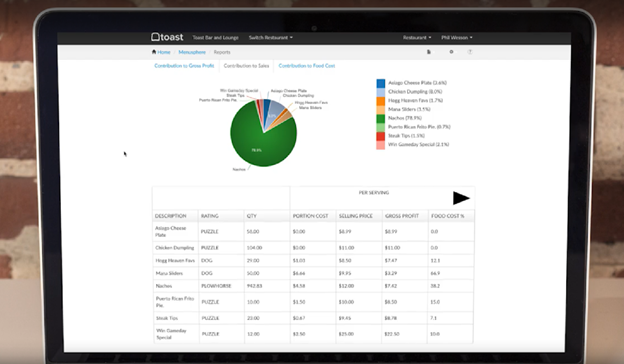Click the red Steak Tips legend swatch

381,136
